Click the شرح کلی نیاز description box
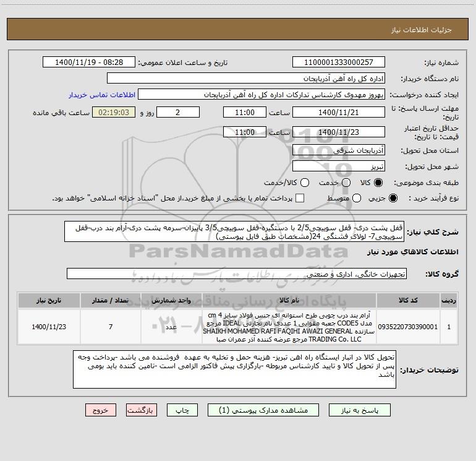Screen dimensions: 476x461 [x=234, y=231]
